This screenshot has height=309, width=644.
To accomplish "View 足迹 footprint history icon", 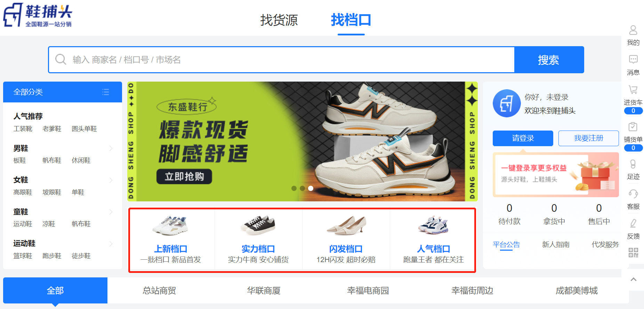I will pos(633,164).
